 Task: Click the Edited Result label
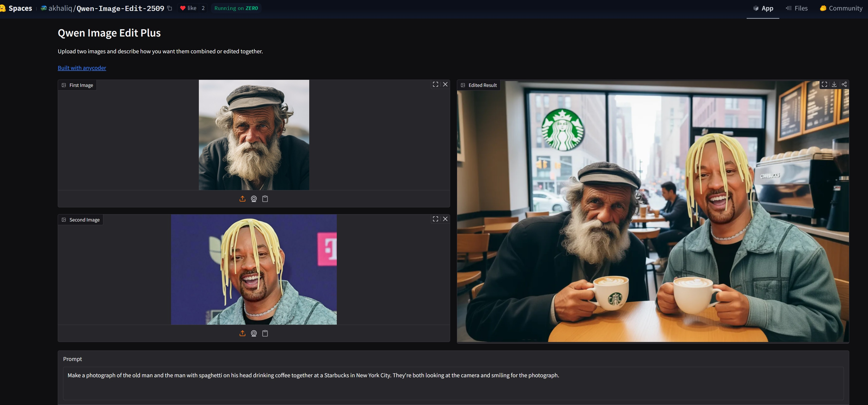pos(479,85)
